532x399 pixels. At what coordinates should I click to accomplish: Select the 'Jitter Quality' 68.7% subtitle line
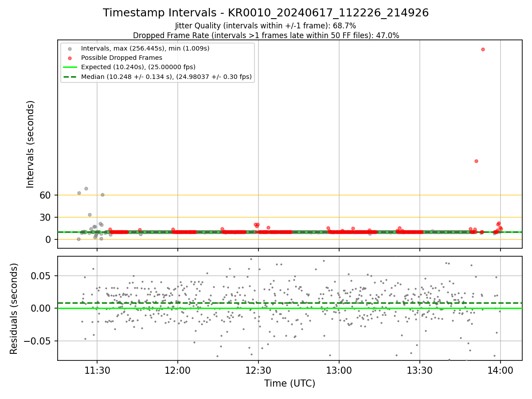tap(266, 26)
